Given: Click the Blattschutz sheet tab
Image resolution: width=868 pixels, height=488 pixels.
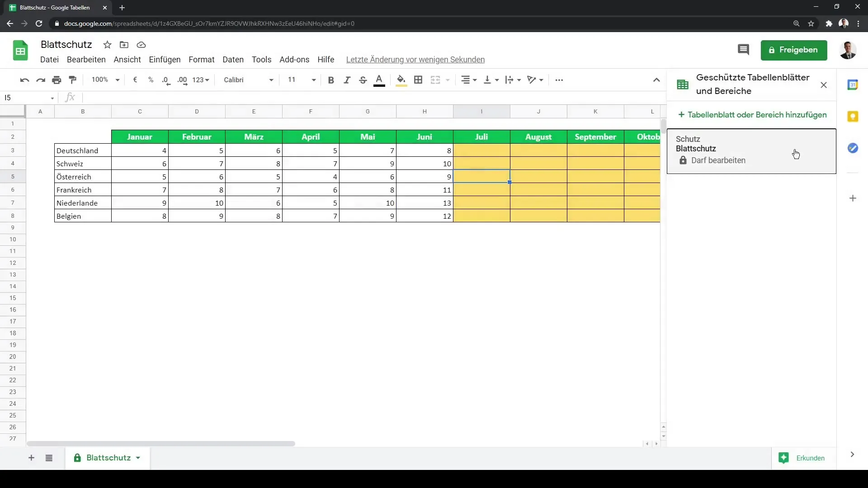Looking at the screenshot, I should pyautogui.click(x=107, y=458).
